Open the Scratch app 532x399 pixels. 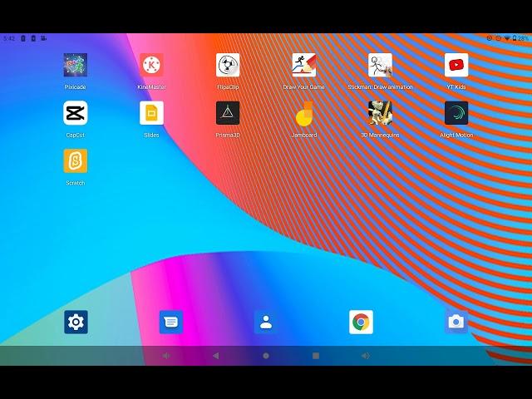[76, 160]
